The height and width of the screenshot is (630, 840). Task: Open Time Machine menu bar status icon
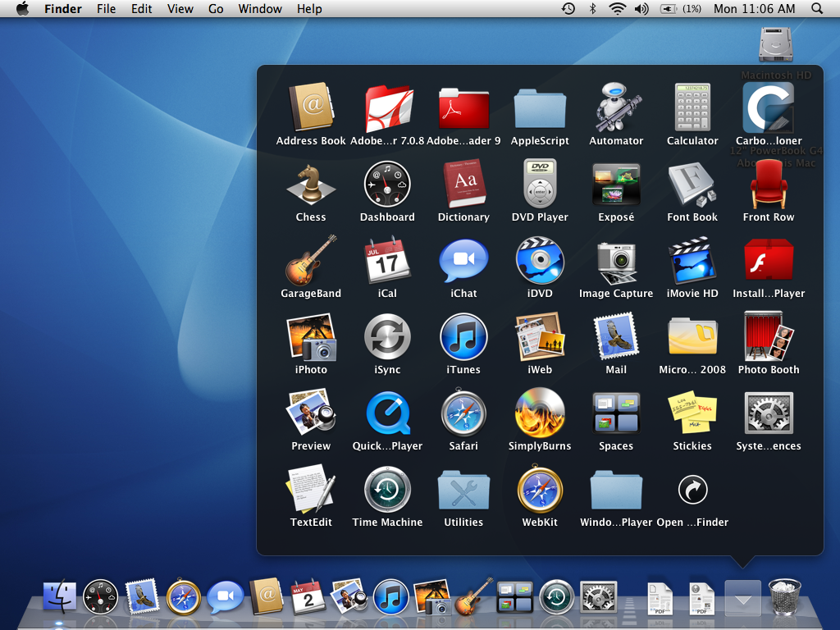pyautogui.click(x=568, y=8)
